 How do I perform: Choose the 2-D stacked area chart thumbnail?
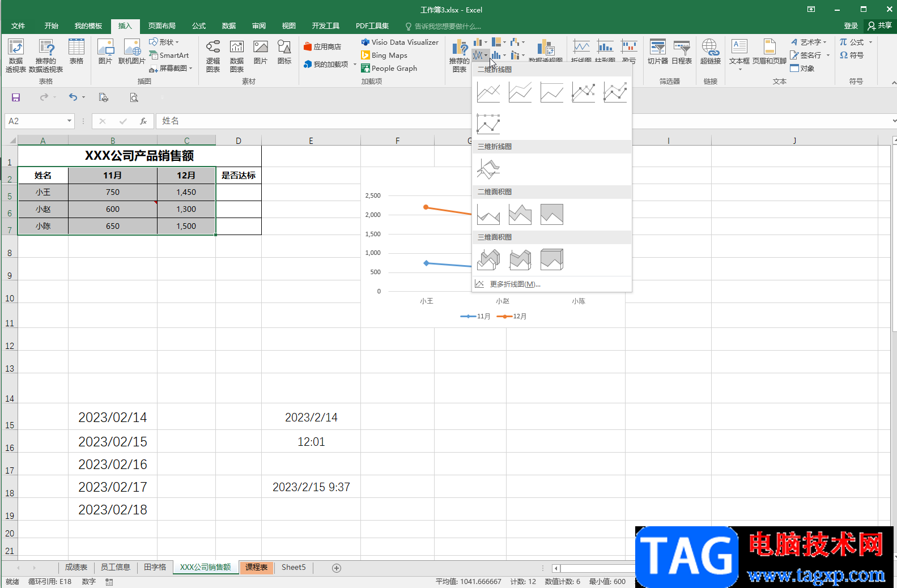pyautogui.click(x=520, y=214)
